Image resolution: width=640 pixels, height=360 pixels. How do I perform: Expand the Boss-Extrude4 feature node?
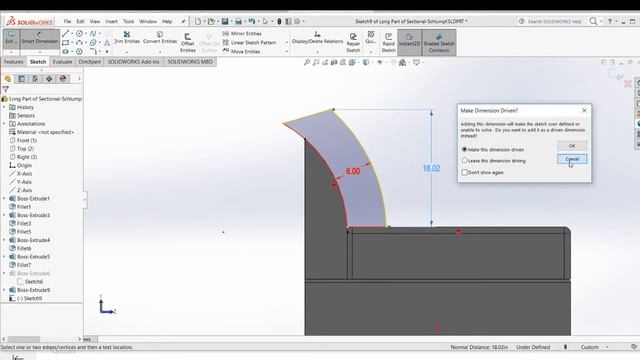pos(4,240)
